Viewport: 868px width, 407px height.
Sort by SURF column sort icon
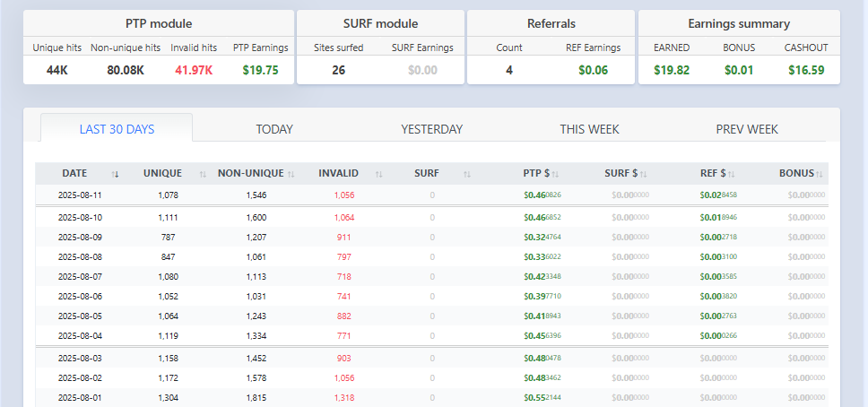[x=467, y=175]
